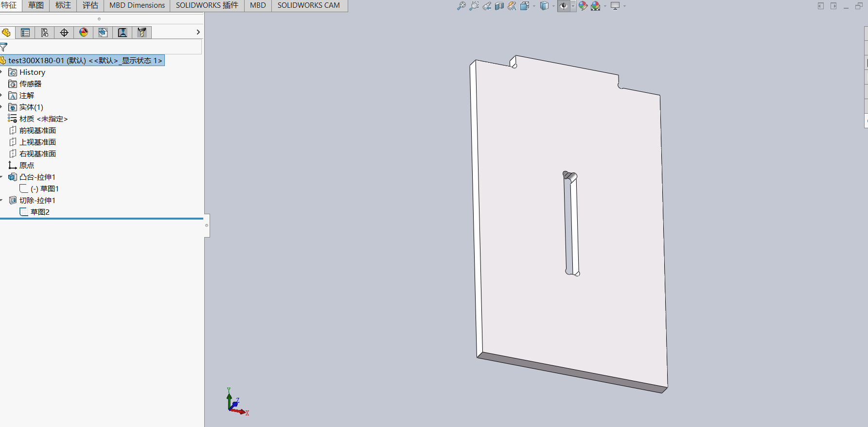Viewport: 868px width, 427px height.
Task: Click the Zoom to Area icon
Action: click(474, 6)
